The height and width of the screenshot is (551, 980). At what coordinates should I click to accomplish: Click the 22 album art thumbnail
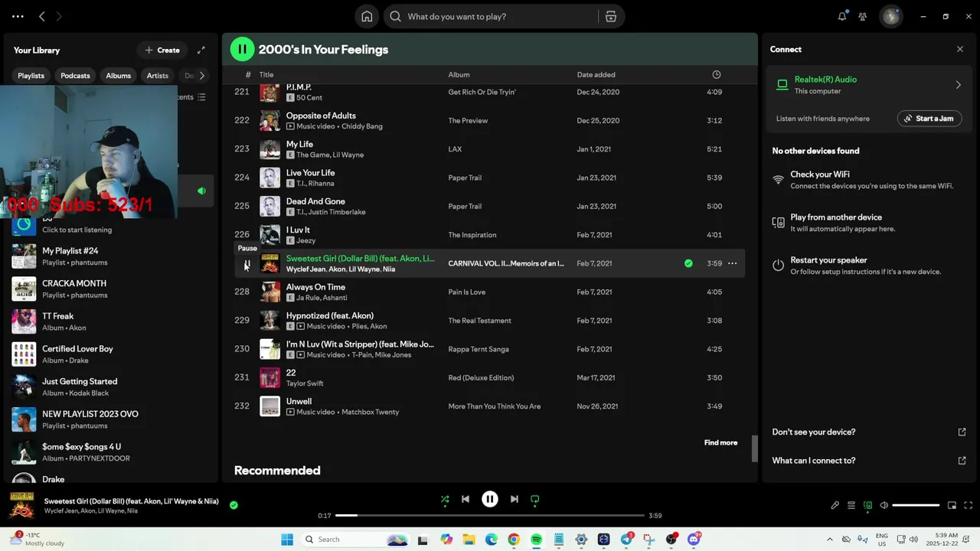coord(269,378)
